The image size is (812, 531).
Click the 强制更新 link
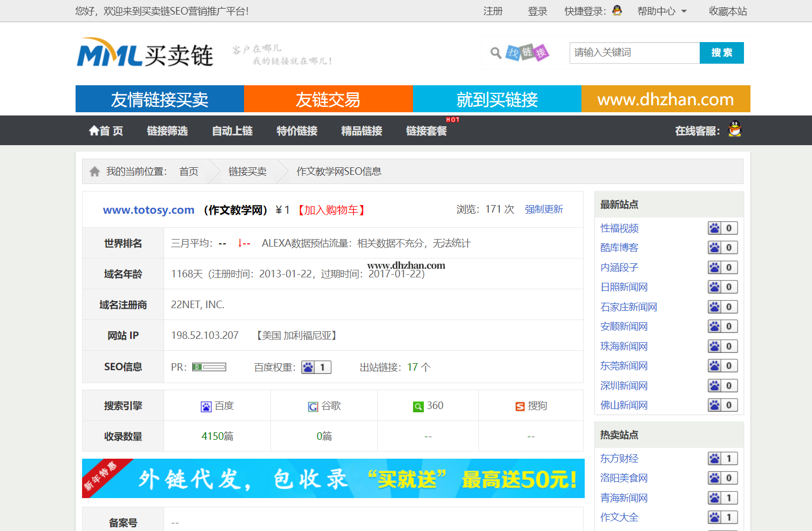click(544, 209)
